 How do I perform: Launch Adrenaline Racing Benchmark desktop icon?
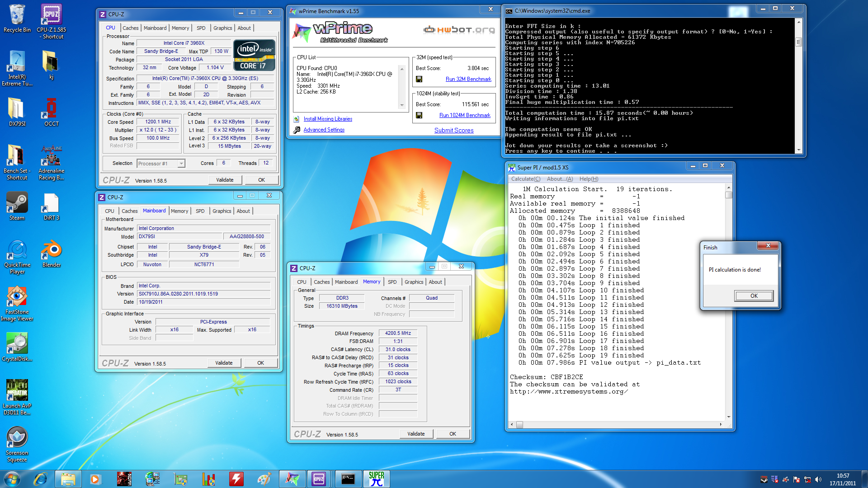click(51, 162)
